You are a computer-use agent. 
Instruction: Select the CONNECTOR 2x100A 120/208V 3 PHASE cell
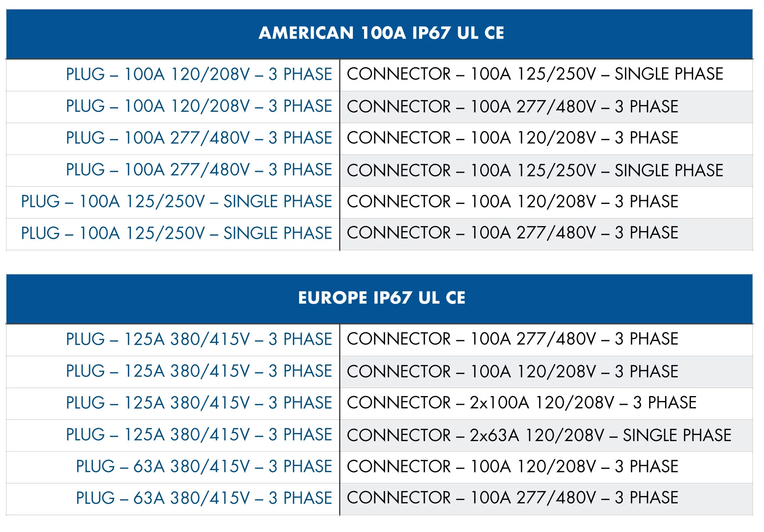[x=546, y=403]
